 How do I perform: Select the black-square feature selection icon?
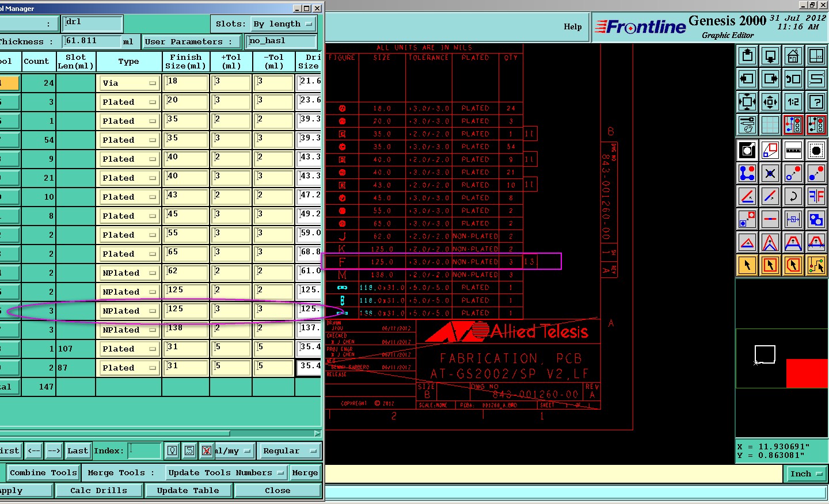tap(747, 150)
